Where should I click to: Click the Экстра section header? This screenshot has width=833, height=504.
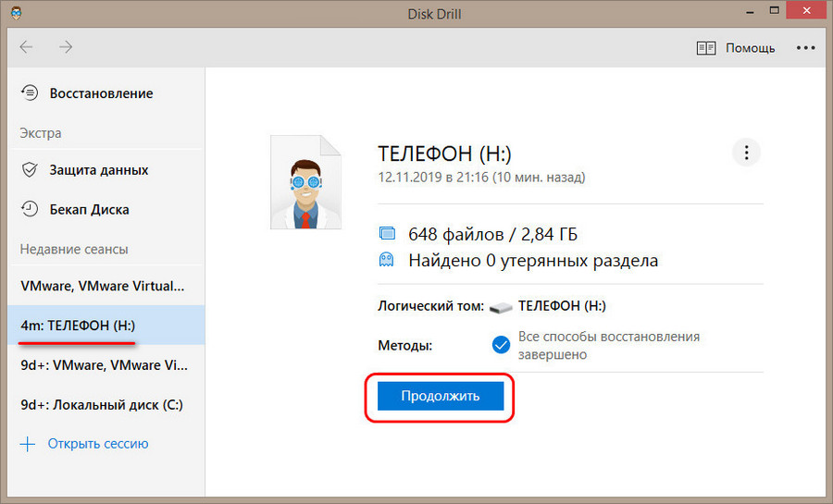(41, 133)
